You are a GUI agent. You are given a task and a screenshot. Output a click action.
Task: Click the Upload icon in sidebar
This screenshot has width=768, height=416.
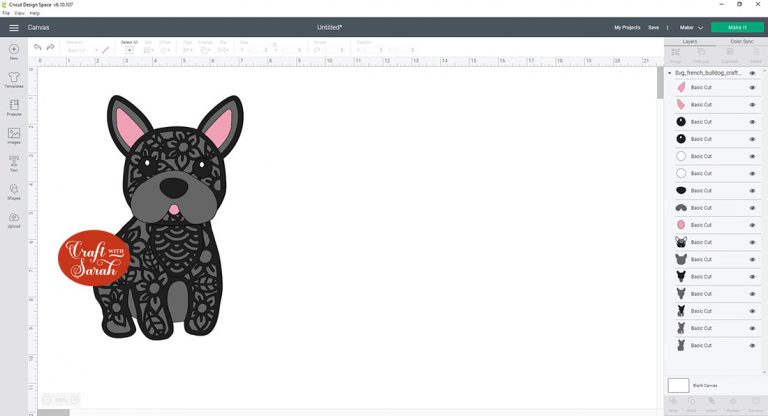tap(14, 220)
